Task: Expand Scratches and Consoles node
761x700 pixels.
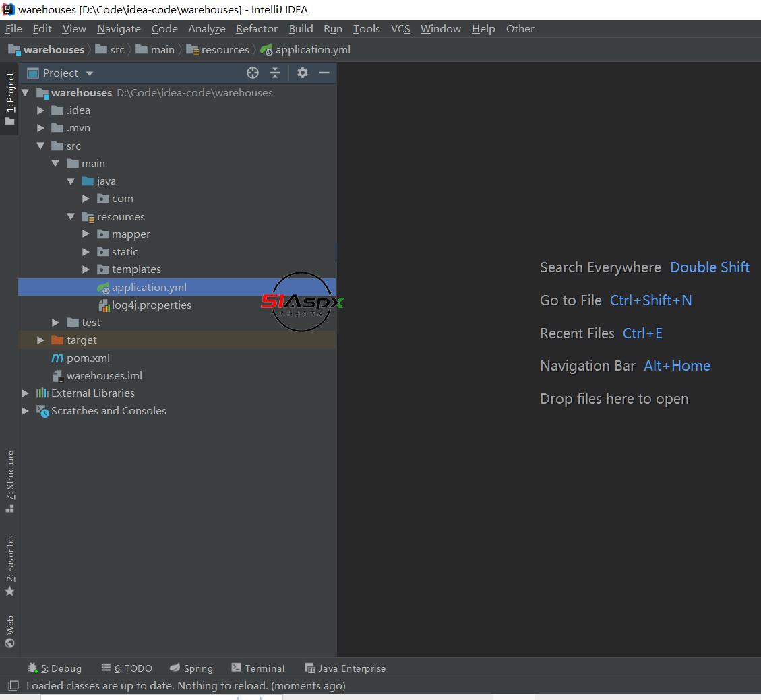Action: 25,411
